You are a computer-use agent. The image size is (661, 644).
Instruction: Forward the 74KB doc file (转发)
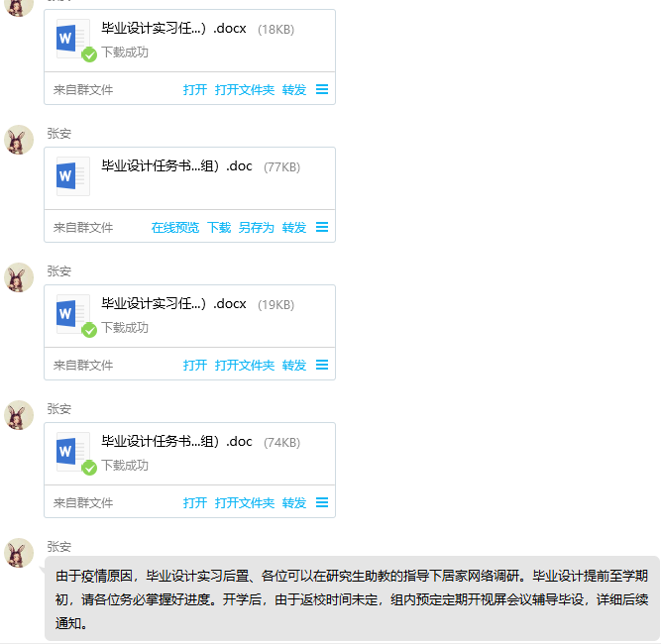click(293, 502)
